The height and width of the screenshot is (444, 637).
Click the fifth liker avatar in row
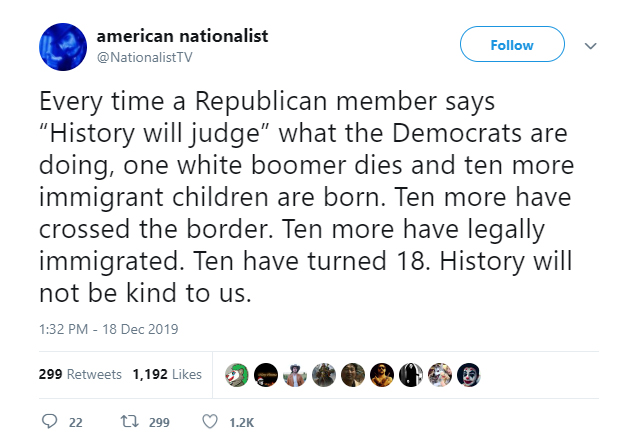(353, 374)
